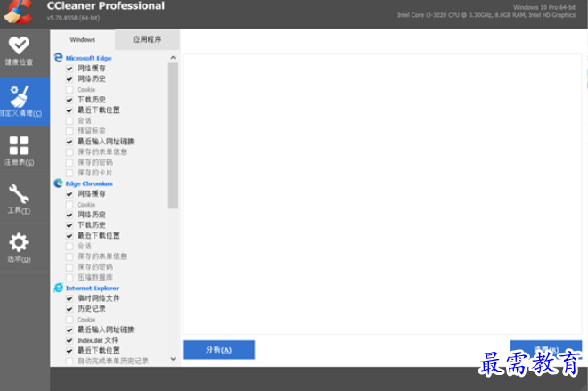Open the 注册表 Registry section
588x391 pixels.
19,151
